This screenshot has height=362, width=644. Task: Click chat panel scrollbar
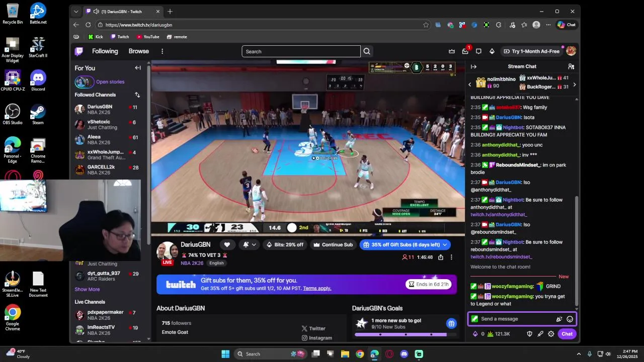tap(577, 251)
